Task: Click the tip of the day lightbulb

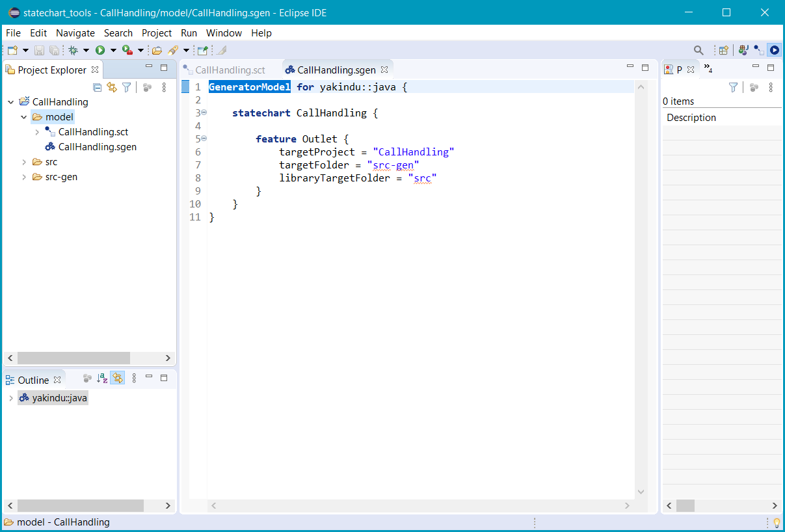Action: pos(776,522)
